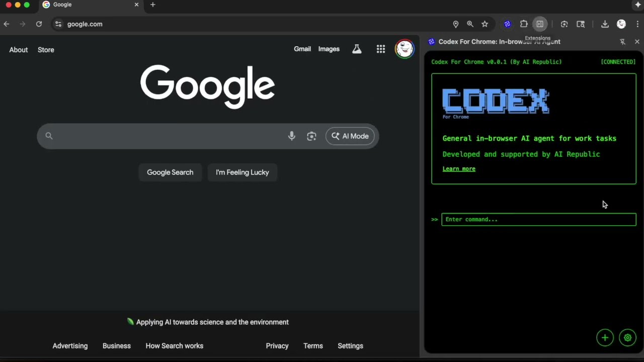Unpin the Codex side panel
The height and width of the screenshot is (362, 644).
click(x=622, y=42)
